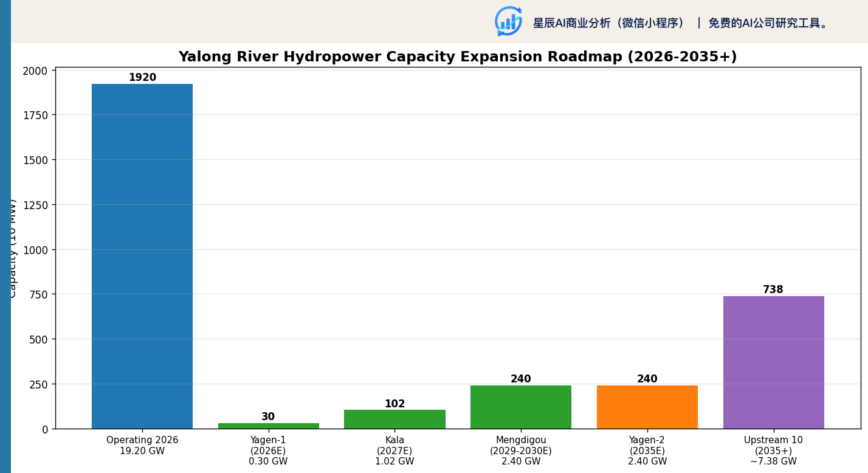The height and width of the screenshot is (473, 868).
Task: Select the blue Operating 2026 bar
Action: coord(142,257)
